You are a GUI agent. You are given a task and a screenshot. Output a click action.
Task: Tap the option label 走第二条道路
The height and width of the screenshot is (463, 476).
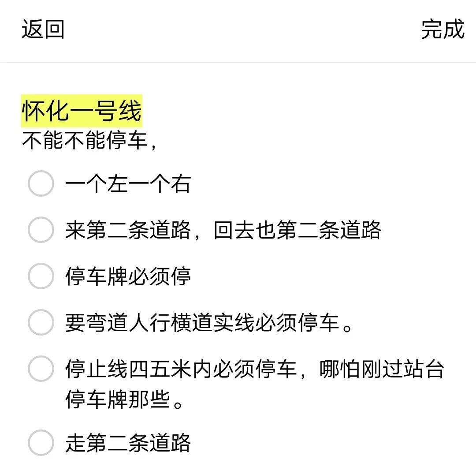tap(128, 443)
